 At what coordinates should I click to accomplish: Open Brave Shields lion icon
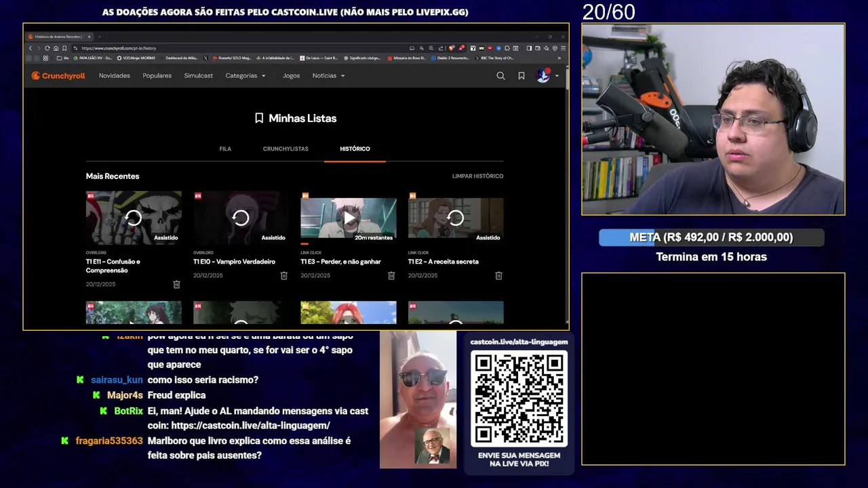[452, 48]
